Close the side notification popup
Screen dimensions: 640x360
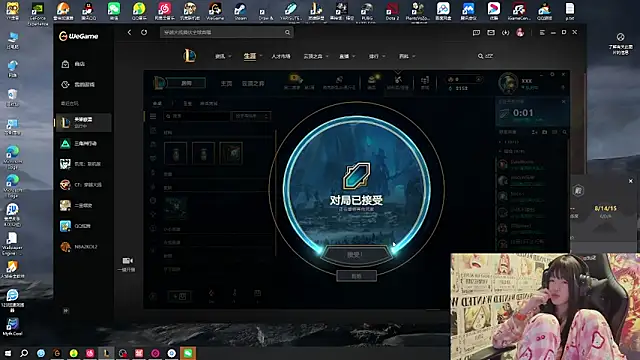pos(631,181)
